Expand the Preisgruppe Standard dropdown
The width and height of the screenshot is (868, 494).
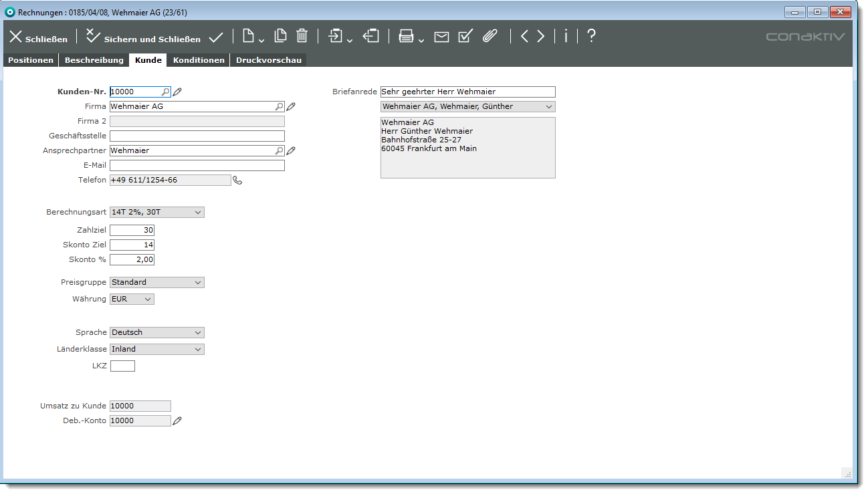click(157, 283)
